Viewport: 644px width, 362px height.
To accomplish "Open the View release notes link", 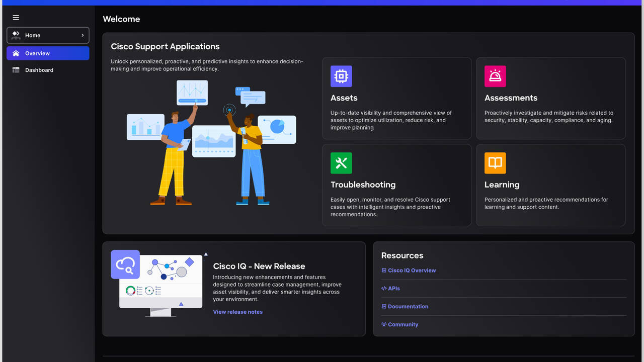I will tap(237, 312).
